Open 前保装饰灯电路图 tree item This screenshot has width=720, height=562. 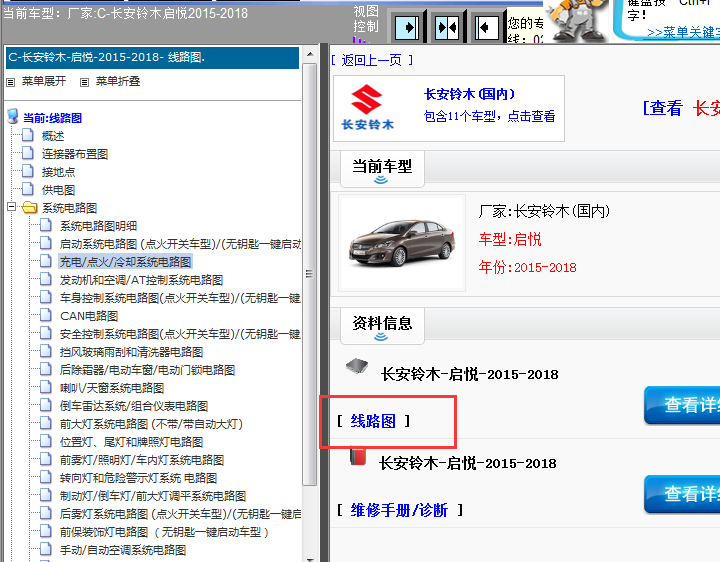[x=164, y=532]
